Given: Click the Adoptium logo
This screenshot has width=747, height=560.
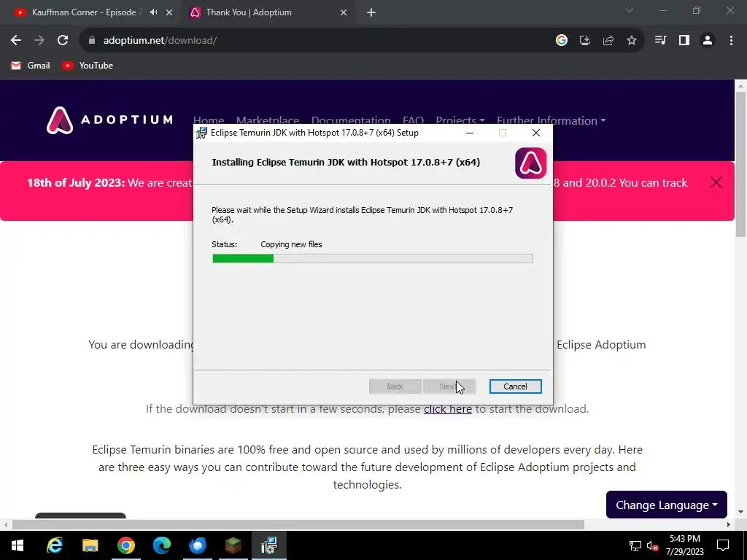Looking at the screenshot, I should 109,120.
